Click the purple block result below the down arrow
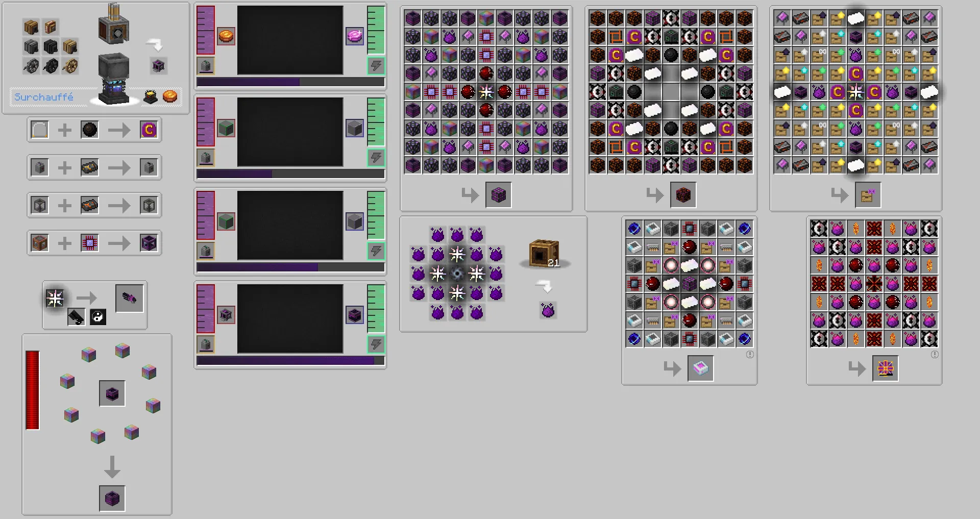The width and height of the screenshot is (980, 519). [x=112, y=498]
